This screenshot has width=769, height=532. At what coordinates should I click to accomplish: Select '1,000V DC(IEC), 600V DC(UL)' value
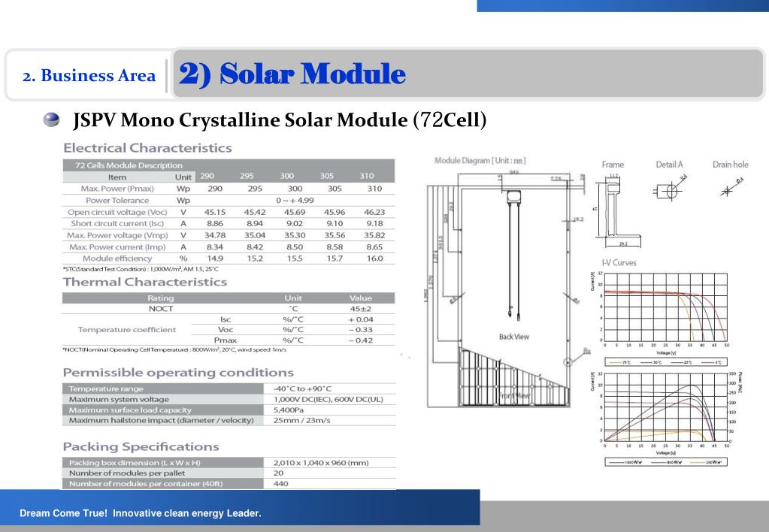click(328, 400)
